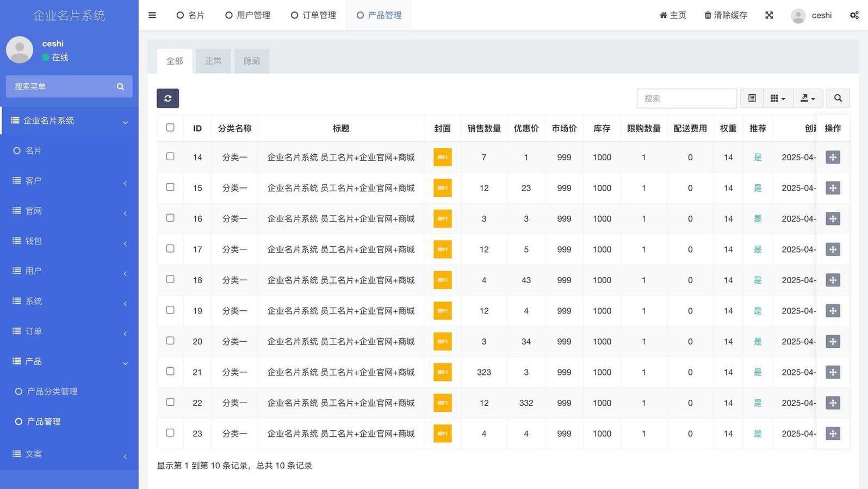Click the refresh table button
868x489 pixels.
tap(168, 98)
